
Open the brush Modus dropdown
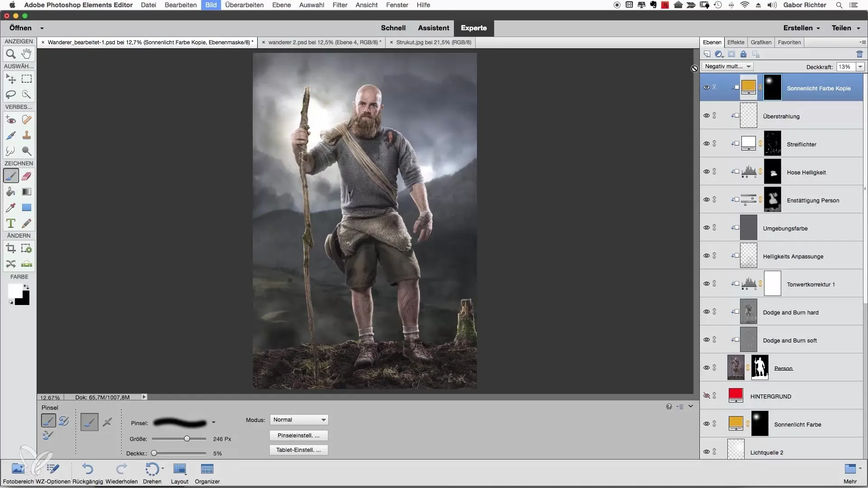tap(299, 420)
